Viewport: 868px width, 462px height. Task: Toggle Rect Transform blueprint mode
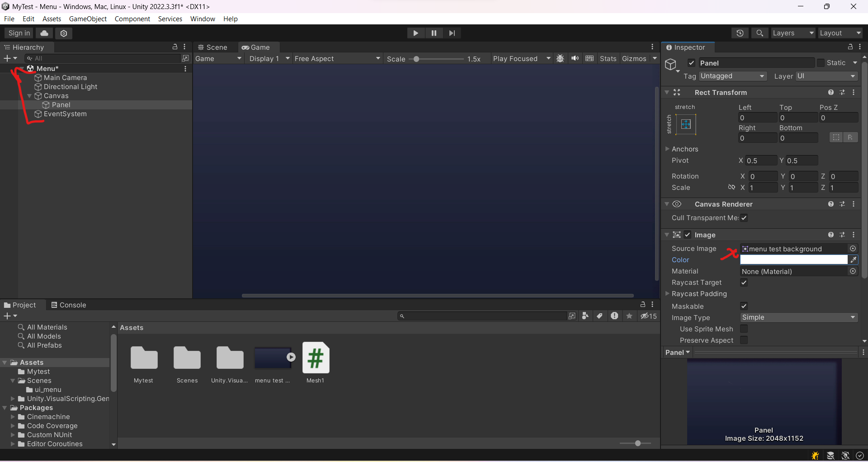836,137
